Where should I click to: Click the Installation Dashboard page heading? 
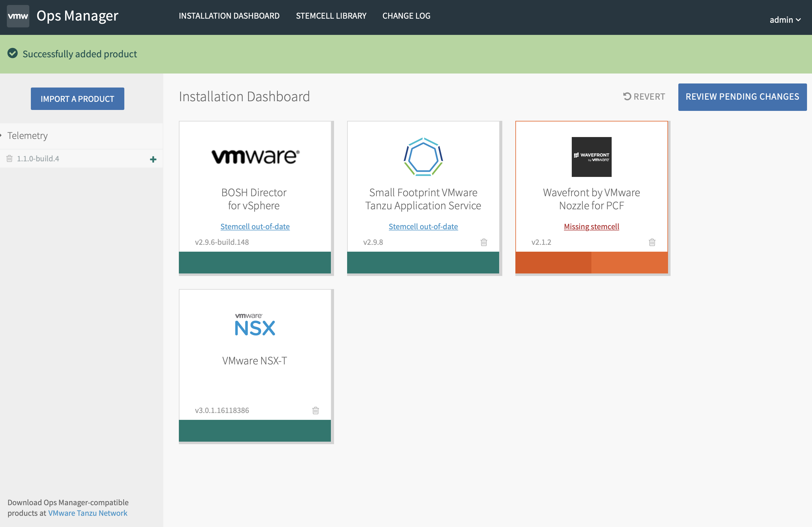tap(244, 97)
